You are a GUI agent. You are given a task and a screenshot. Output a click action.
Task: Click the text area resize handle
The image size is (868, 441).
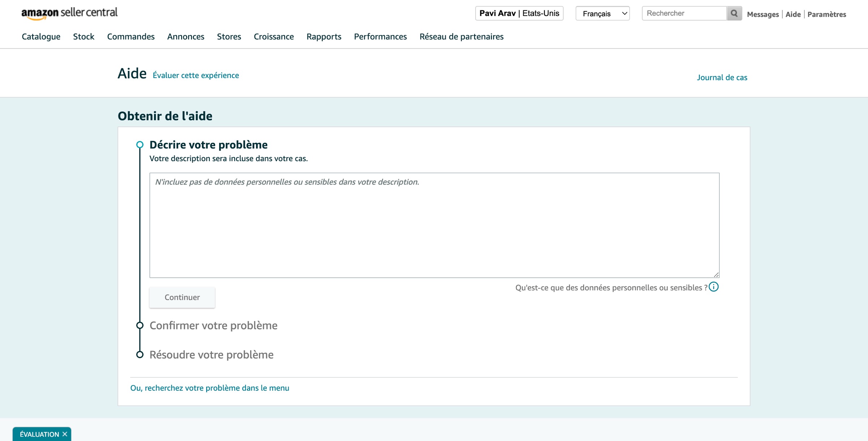coord(716,275)
